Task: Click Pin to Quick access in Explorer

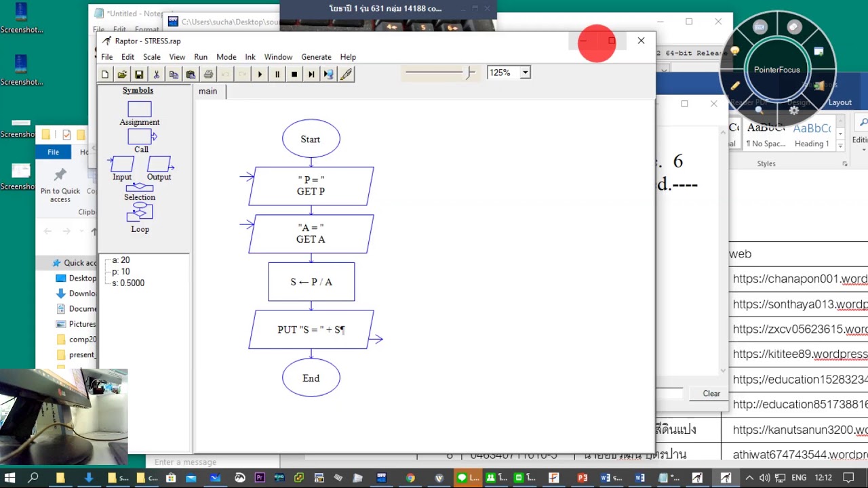Action: click(x=60, y=186)
